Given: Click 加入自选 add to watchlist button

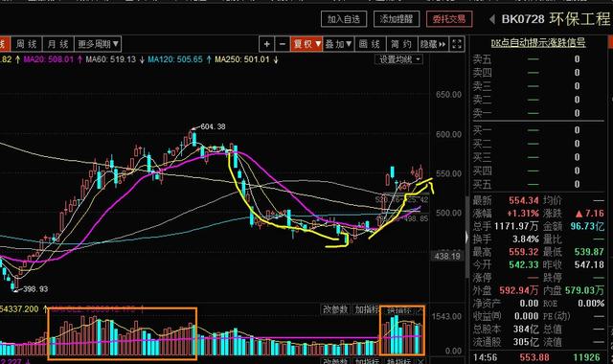Looking at the screenshot, I should [344, 19].
